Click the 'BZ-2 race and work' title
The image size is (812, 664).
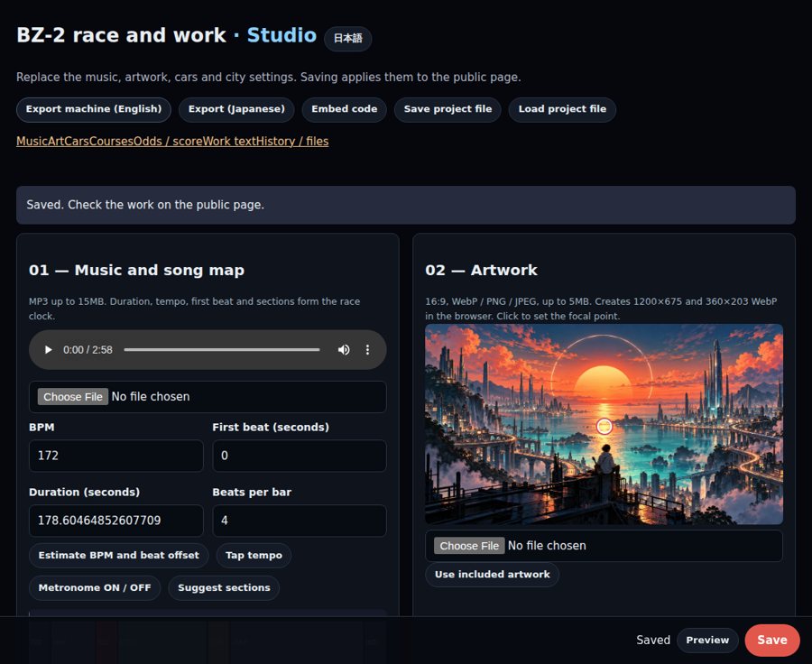[121, 35]
